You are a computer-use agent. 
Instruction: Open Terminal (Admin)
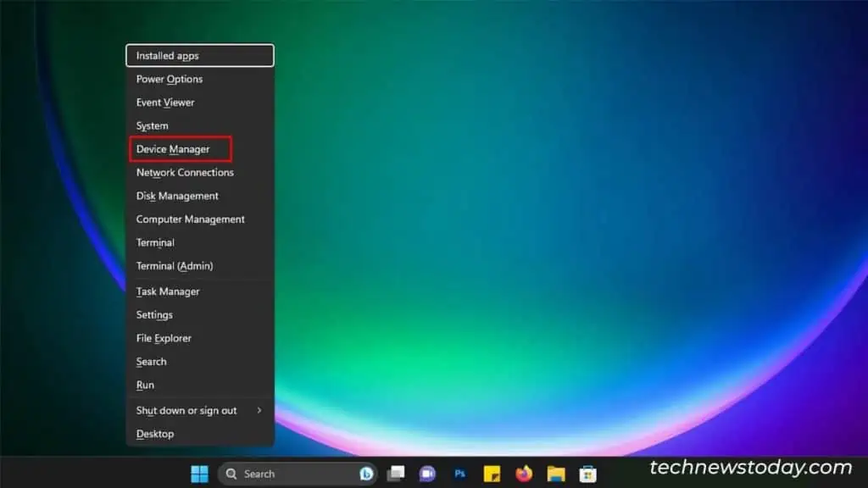pos(174,265)
